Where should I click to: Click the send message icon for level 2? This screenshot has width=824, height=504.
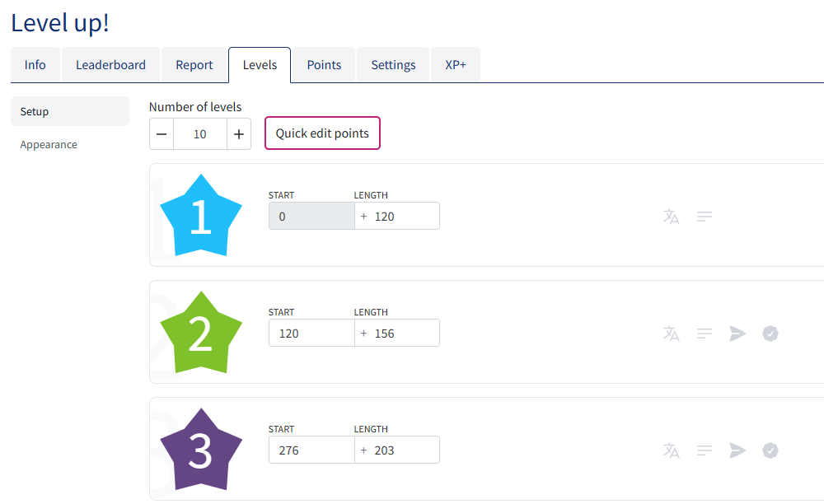737,334
